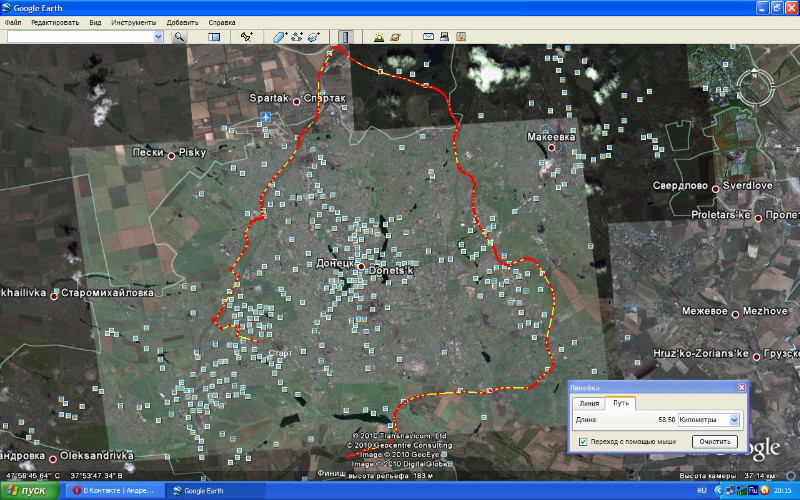Click the navigation compass control
The height and width of the screenshot is (500, 800).
(757, 88)
